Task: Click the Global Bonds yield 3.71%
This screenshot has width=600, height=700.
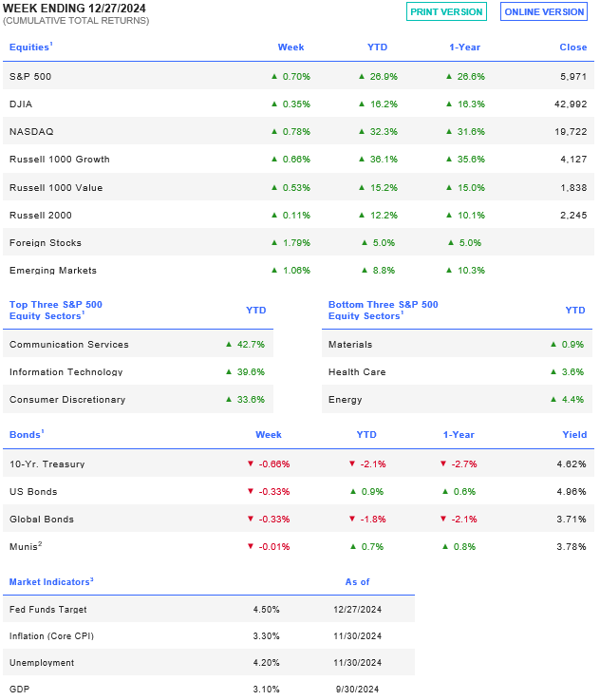Action: point(572,520)
